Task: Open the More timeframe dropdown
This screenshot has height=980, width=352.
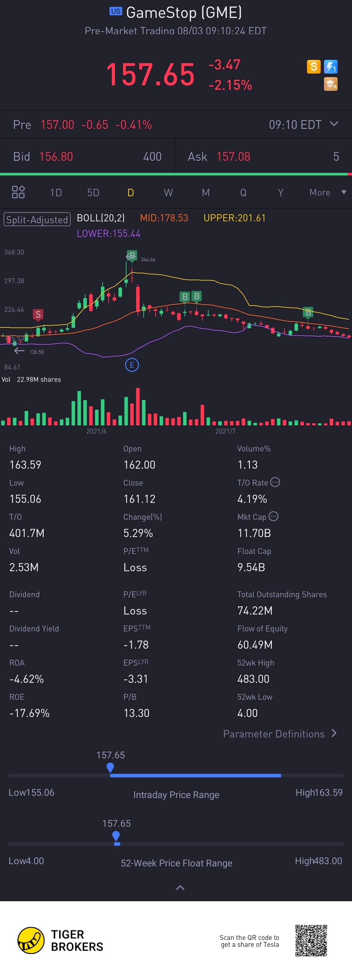Action: point(328,192)
